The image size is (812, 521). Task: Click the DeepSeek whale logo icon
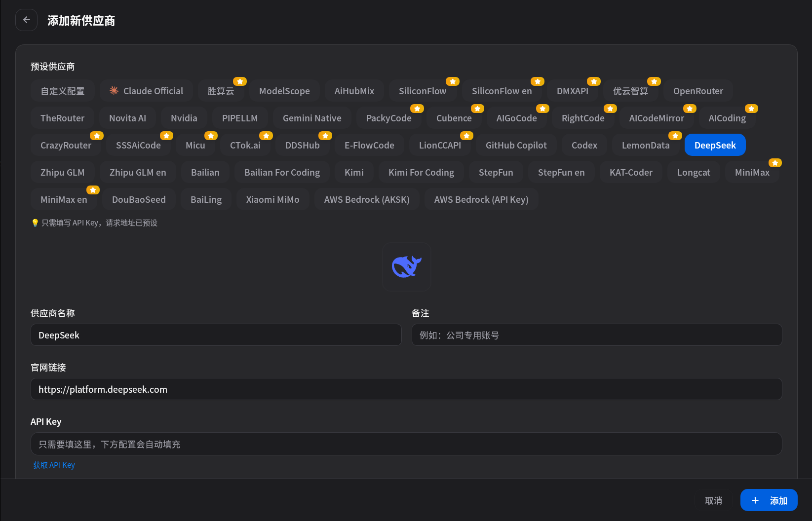[x=407, y=267]
